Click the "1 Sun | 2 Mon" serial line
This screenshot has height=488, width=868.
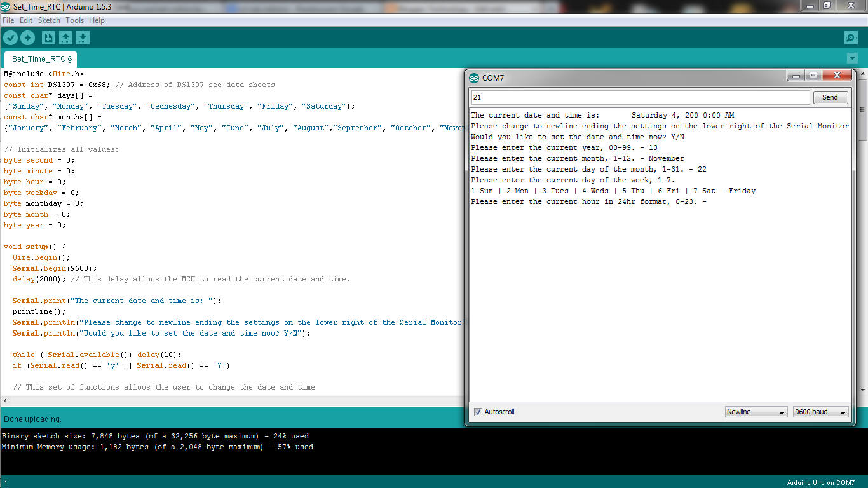[613, 191]
